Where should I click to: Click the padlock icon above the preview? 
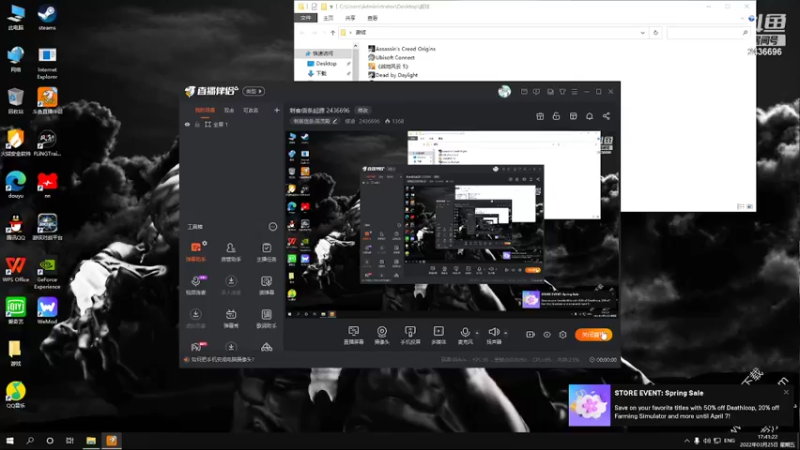tap(556, 116)
